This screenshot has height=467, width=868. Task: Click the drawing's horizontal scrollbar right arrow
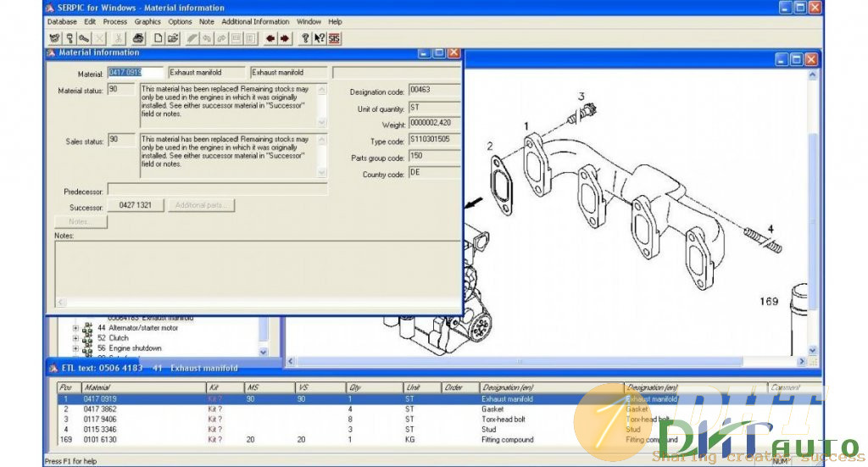pos(802,361)
